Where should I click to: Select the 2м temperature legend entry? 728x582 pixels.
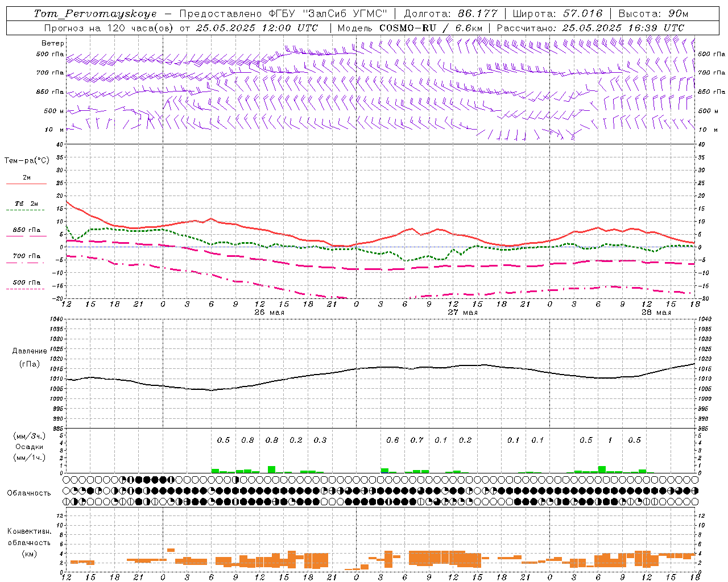(27, 178)
